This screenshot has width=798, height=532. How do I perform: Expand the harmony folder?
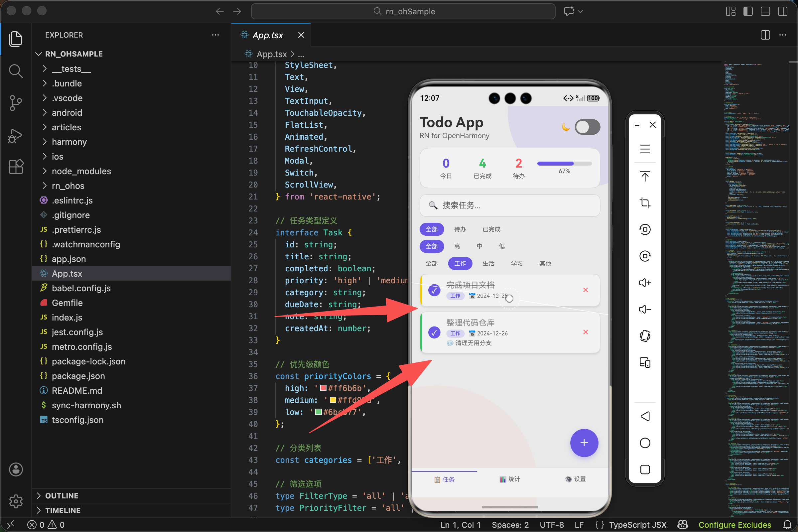pos(69,142)
